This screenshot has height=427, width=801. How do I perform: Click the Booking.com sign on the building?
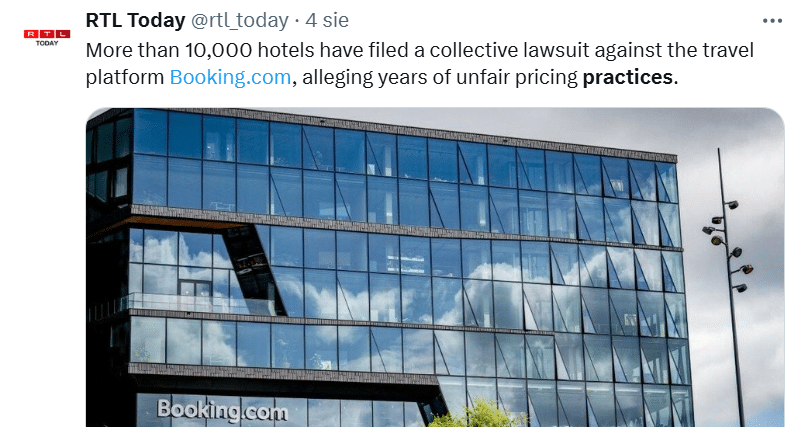tap(221, 410)
